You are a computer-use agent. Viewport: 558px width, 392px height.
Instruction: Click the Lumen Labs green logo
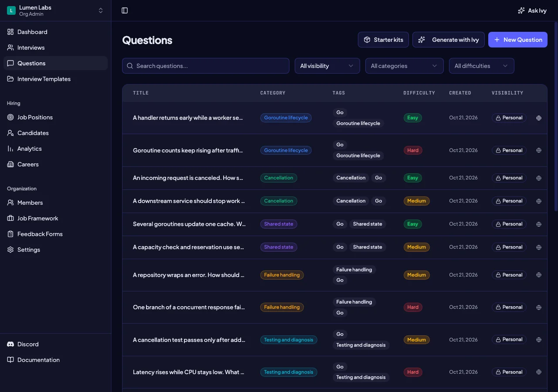point(11,10)
